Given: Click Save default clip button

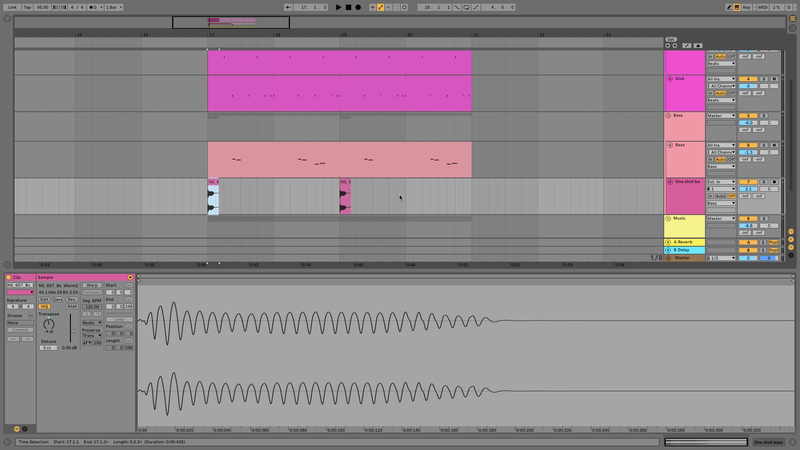Looking at the screenshot, I should point(58,299).
